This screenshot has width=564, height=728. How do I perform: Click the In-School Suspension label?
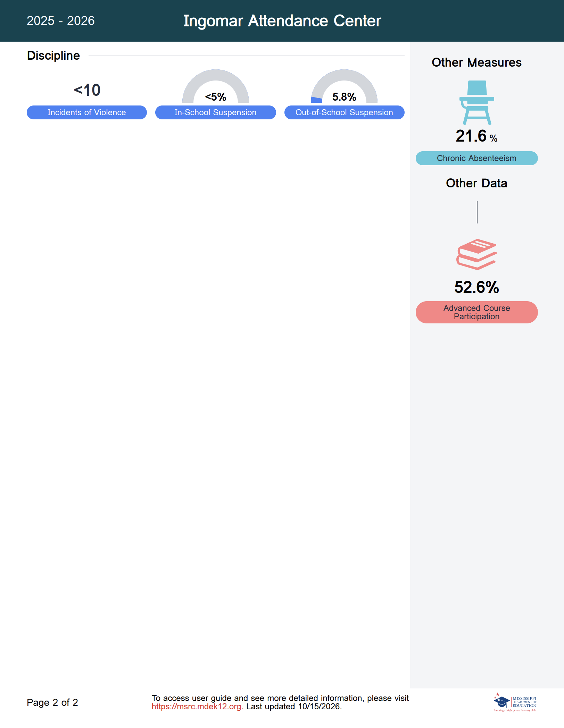pos(216,112)
